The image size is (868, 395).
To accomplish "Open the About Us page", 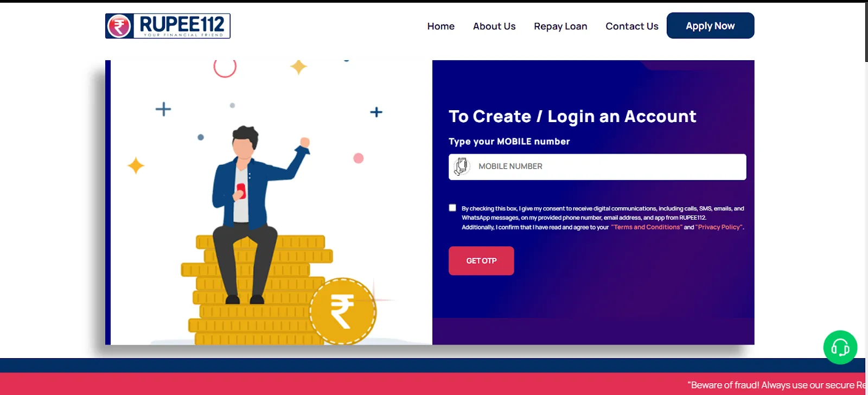I will click(x=494, y=26).
